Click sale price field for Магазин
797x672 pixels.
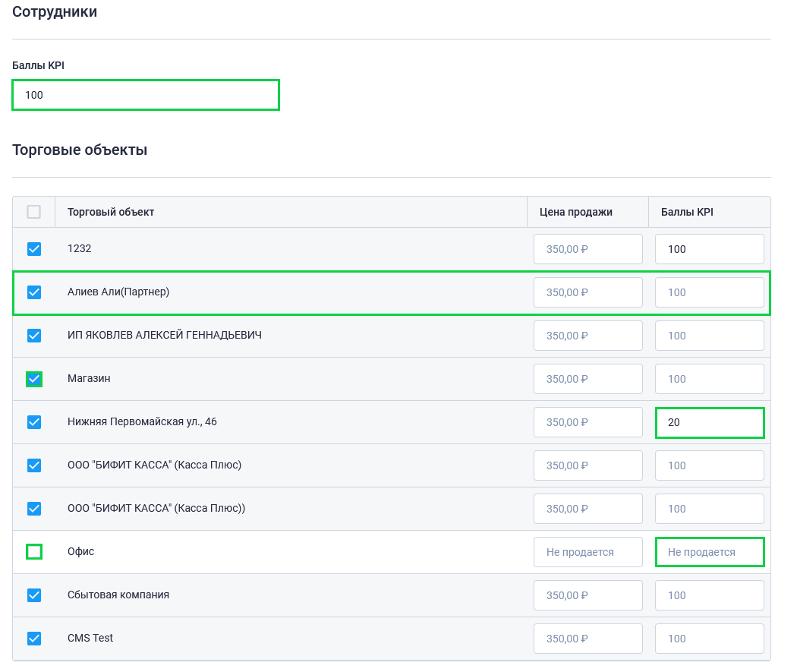588,379
